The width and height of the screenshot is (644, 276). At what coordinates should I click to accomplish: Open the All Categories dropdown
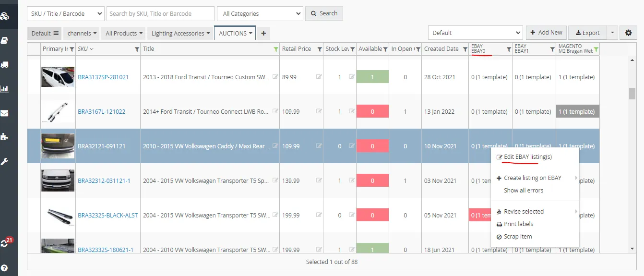260,13
